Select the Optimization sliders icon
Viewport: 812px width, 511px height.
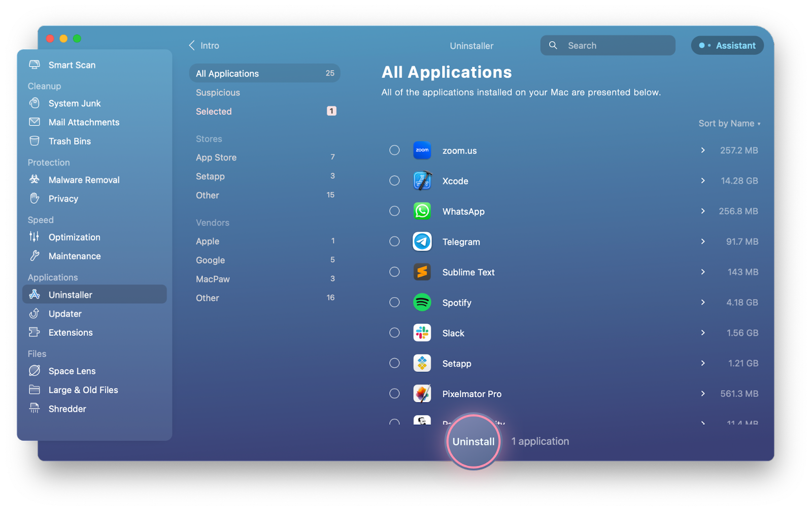35,237
